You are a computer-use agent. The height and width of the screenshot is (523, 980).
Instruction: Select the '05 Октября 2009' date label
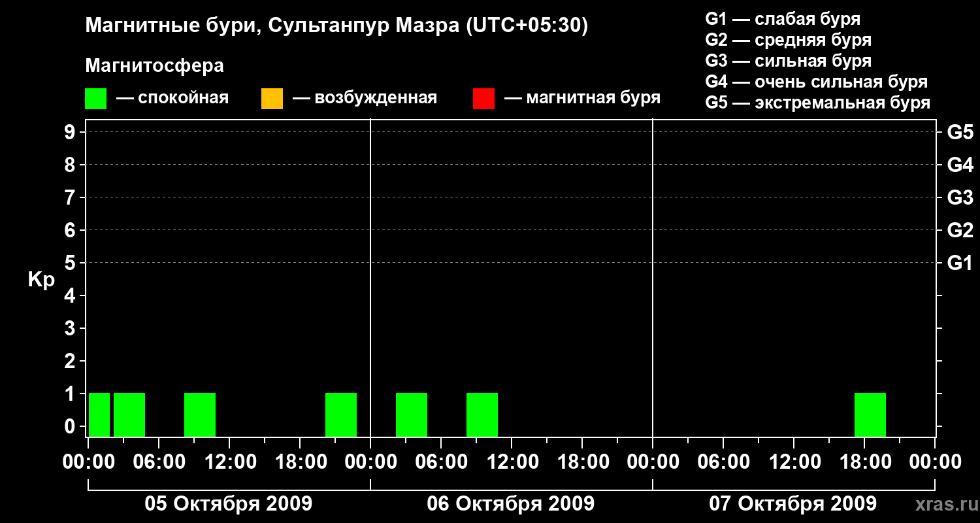click(x=229, y=504)
